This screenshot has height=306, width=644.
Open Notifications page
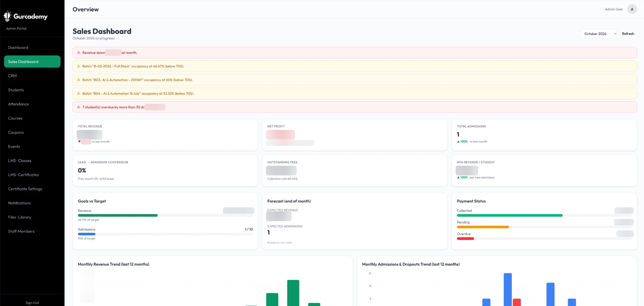(x=32, y=203)
